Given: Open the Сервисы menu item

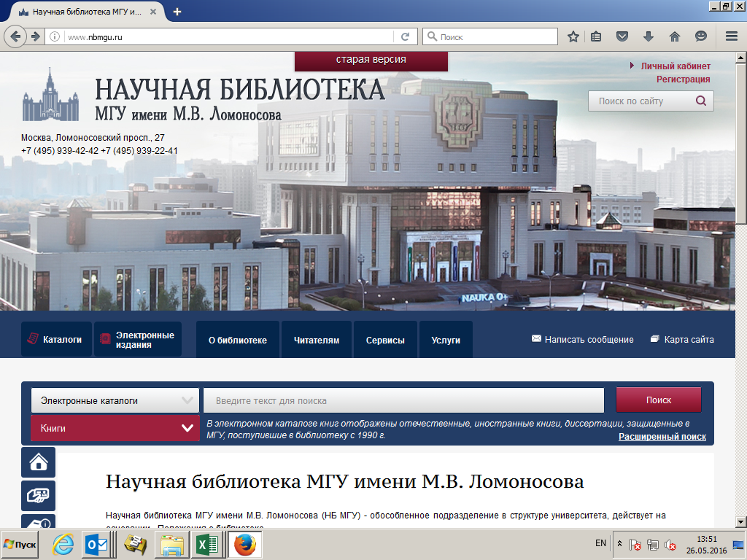Looking at the screenshot, I should coord(385,340).
